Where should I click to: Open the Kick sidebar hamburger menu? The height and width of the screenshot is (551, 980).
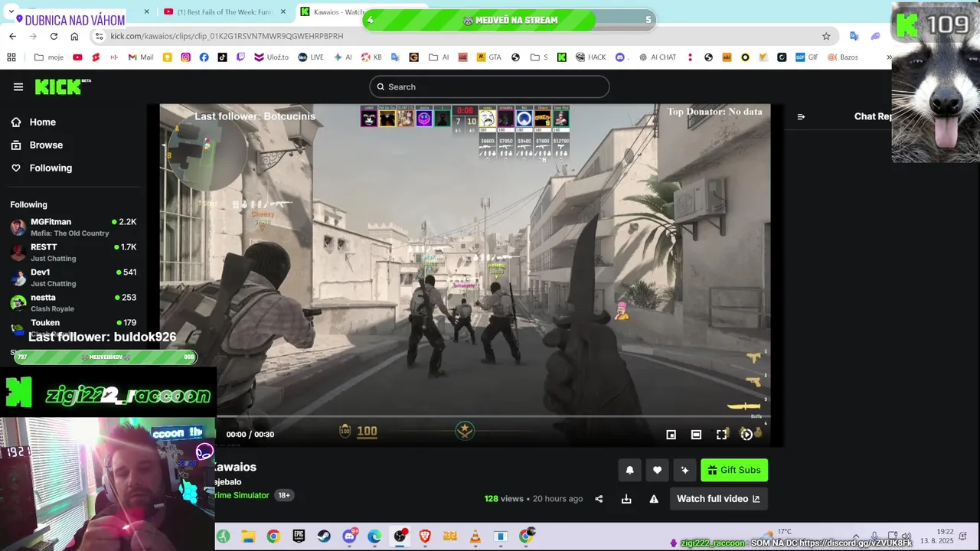[x=18, y=86]
